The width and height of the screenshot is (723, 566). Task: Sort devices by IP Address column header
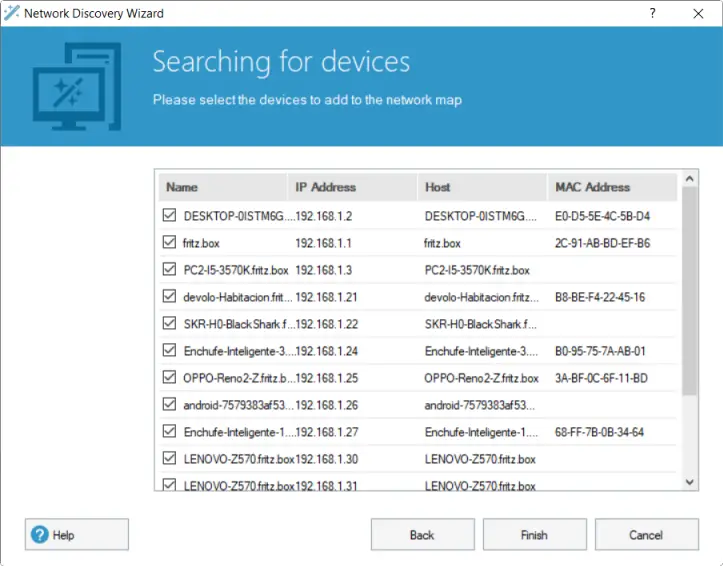pyautogui.click(x=352, y=187)
